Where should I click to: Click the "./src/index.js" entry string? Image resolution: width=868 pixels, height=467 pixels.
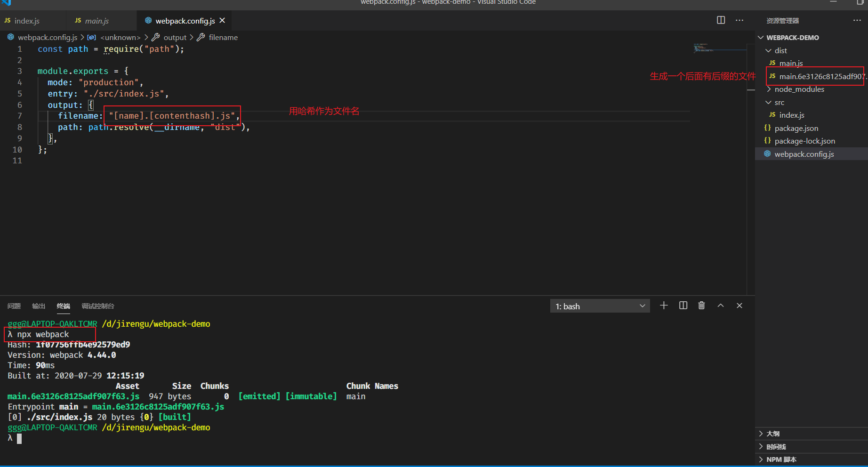(x=124, y=94)
